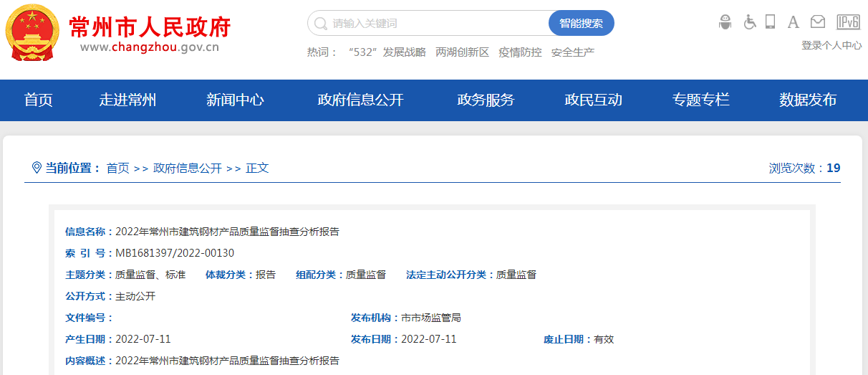Viewport: 868px width, 375px height.
Task: Open the 数据发布 nav menu
Action: pos(808,100)
